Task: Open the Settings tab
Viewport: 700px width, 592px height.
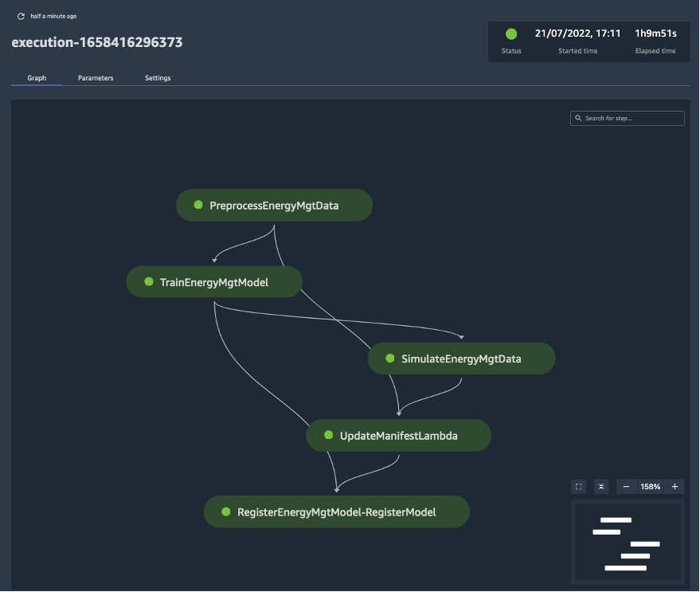Action: coord(157,77)
